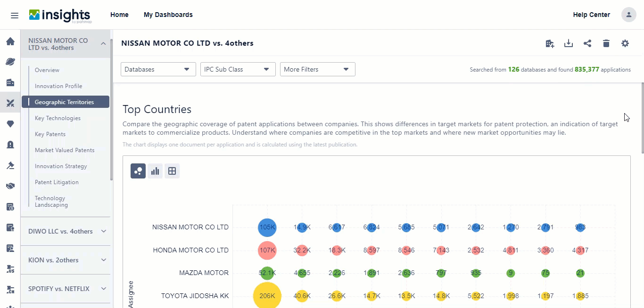
Task: Select the bubble chart view icon
Action: point(138,170)
